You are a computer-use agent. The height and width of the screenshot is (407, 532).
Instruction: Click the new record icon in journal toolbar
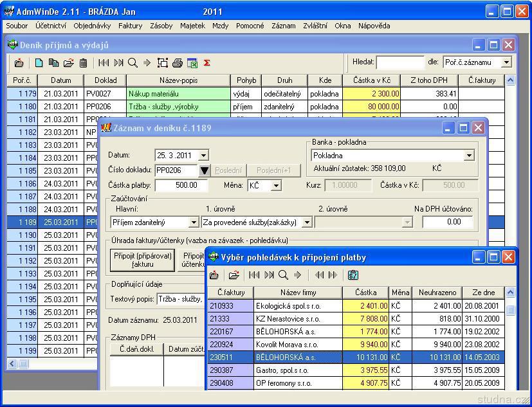[x=39, y=63]
